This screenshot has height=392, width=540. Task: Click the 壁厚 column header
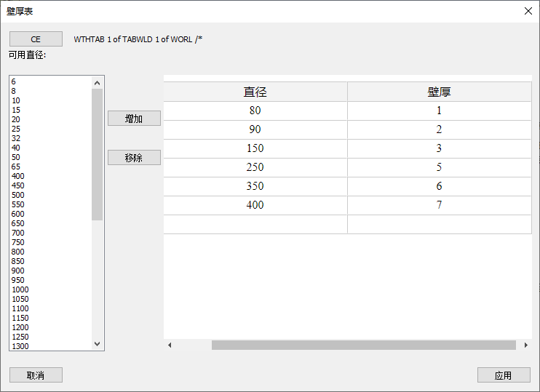[439, 92]
